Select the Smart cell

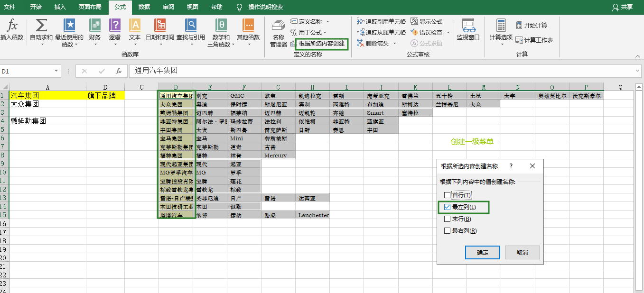[x=381, y=112]
